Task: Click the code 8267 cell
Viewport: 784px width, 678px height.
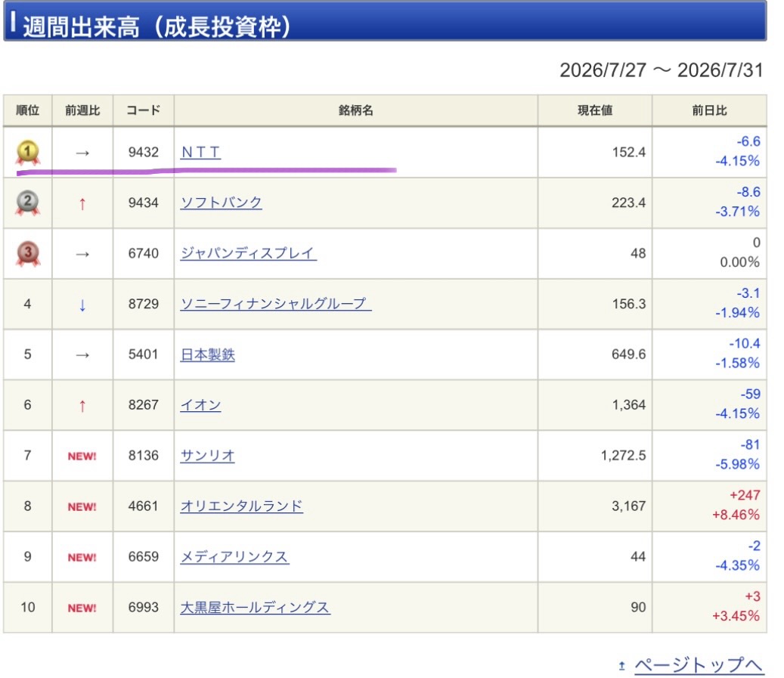Action: [x=144, y=404]
